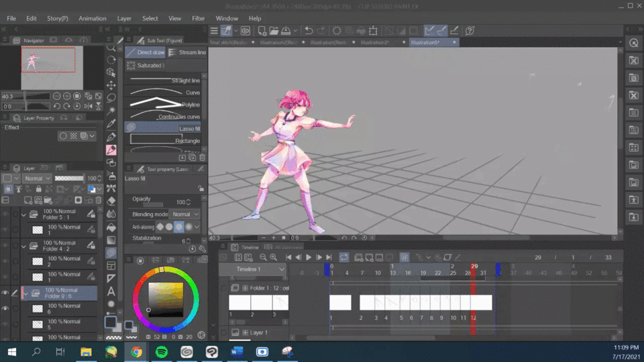The width and height of the screenshot is (644, 362).
Task: Click the timeline new animation cel icon
Action: coord(358,257)
